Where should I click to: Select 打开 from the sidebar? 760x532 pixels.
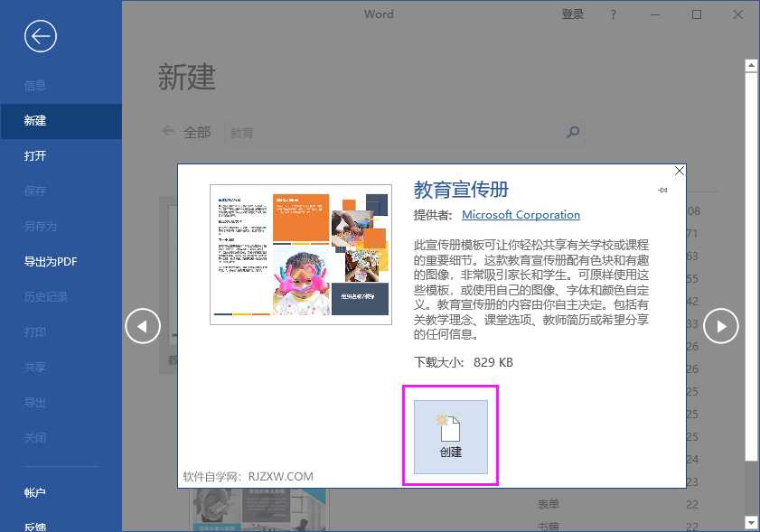click(36, 155)
